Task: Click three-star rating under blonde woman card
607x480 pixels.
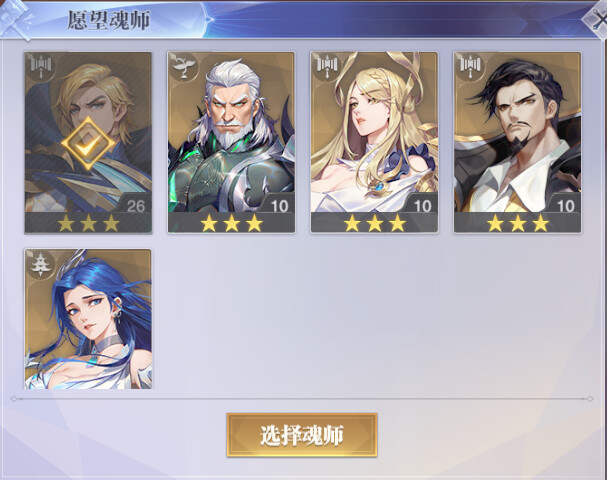Action: (x=374, y=223)
